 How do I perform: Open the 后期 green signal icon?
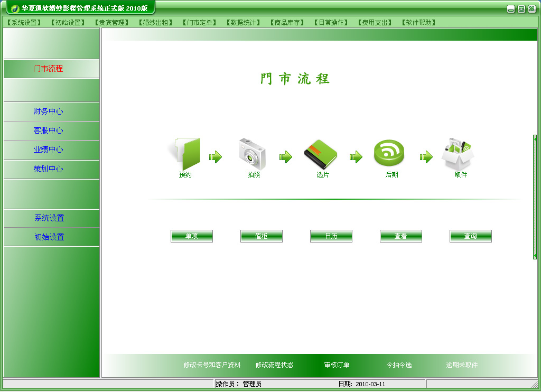389,153
